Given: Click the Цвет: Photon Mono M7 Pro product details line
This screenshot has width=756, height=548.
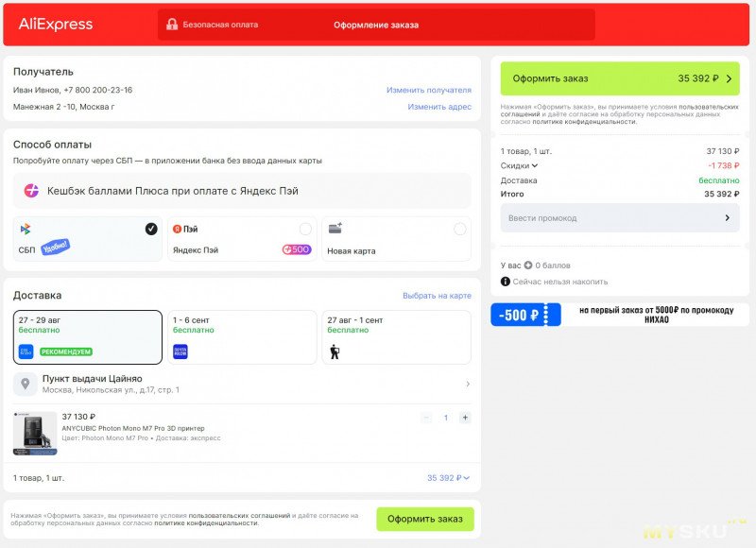Looking at the screenshot, I should pos(141,438).
